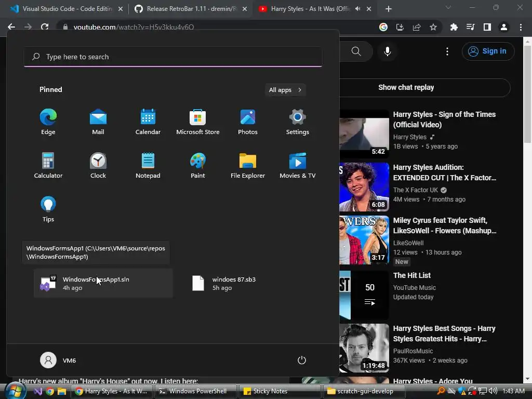Image resolution: width=532 pixels, height=399 pixels.
Task: Reload the YouTube page
Action: [45, 27]
